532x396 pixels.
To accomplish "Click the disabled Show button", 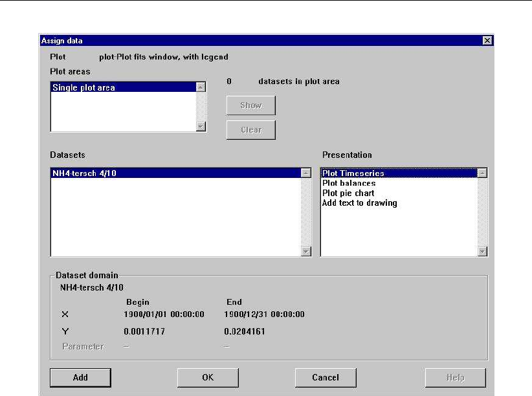I will click(x=251, y=105).
